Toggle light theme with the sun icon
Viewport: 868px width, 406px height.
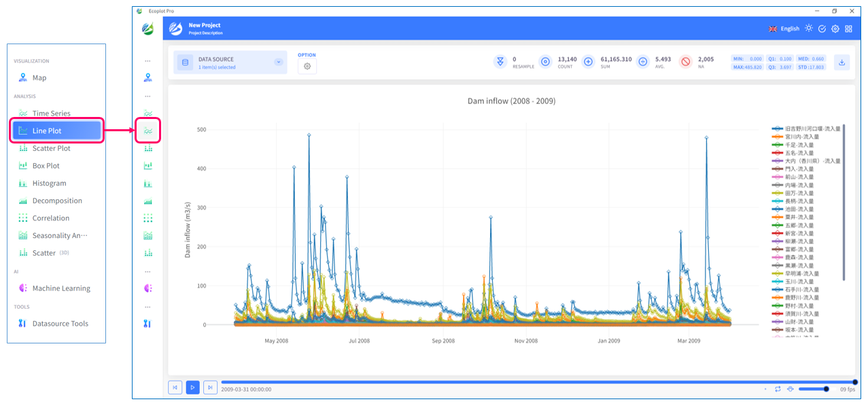(x=809, y=29)
